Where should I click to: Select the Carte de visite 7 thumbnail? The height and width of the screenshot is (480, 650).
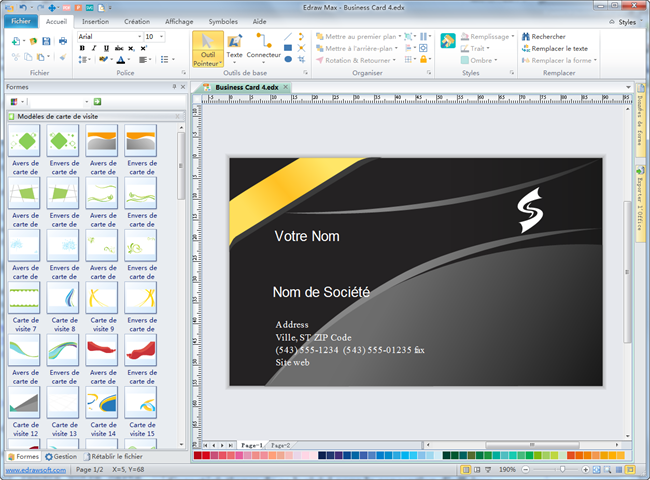tap(23, 298)
